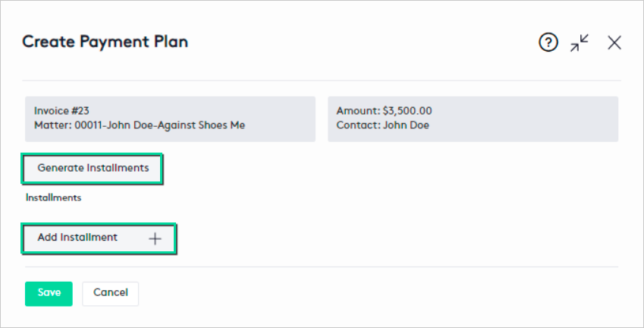Close the Create Payment Plan dialog
Image resolution: width=644 pixels, height=328 pixels.
coord(614,43)
